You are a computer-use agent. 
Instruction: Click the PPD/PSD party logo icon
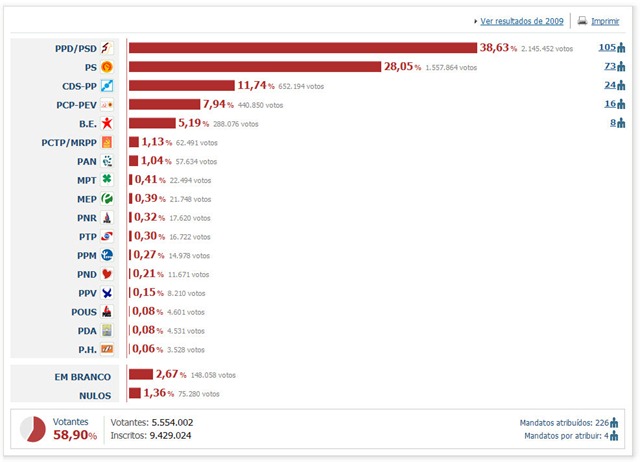click(x=107, y=48)
